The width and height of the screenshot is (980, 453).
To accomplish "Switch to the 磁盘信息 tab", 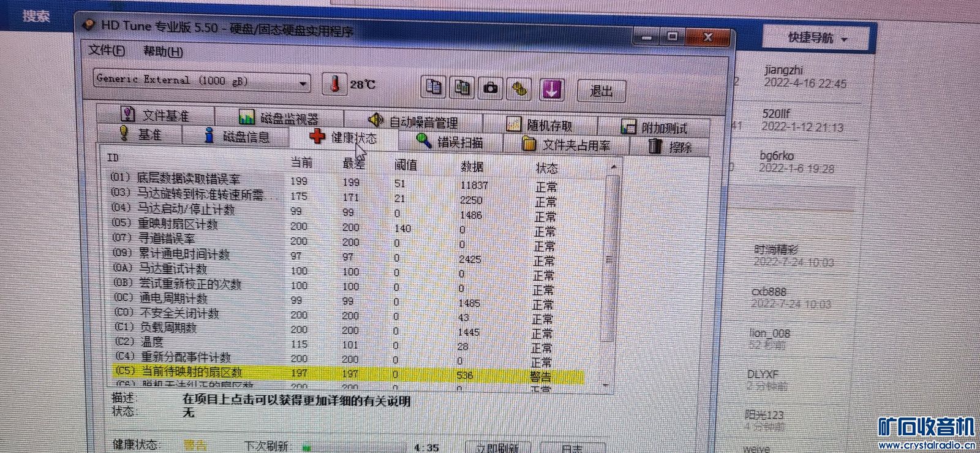I will (236, 135).
